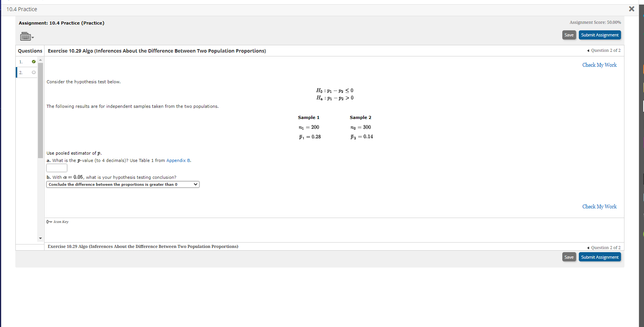Viewport: 644px width, 327px height.
Task: Open the Appendix B link
Action: [x=178, y=160]
